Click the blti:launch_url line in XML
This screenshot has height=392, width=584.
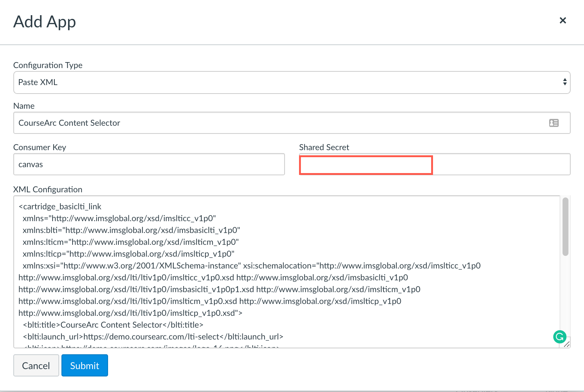(153, 337)
